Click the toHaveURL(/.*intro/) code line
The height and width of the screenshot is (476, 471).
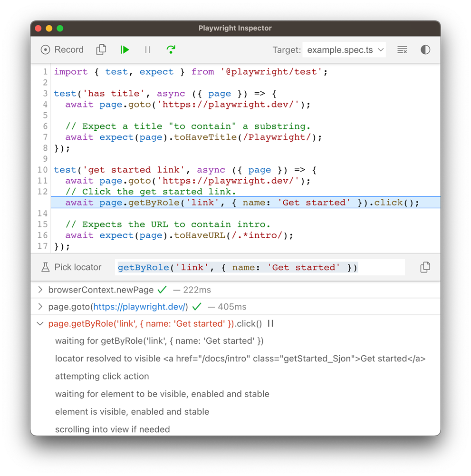coord(179,235)
